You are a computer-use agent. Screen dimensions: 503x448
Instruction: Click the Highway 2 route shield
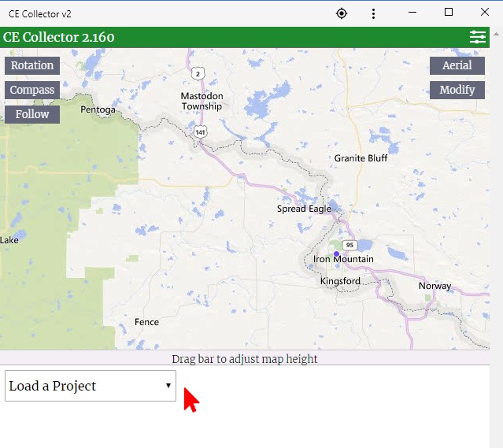pyautogui.click(x=198, y=73)
